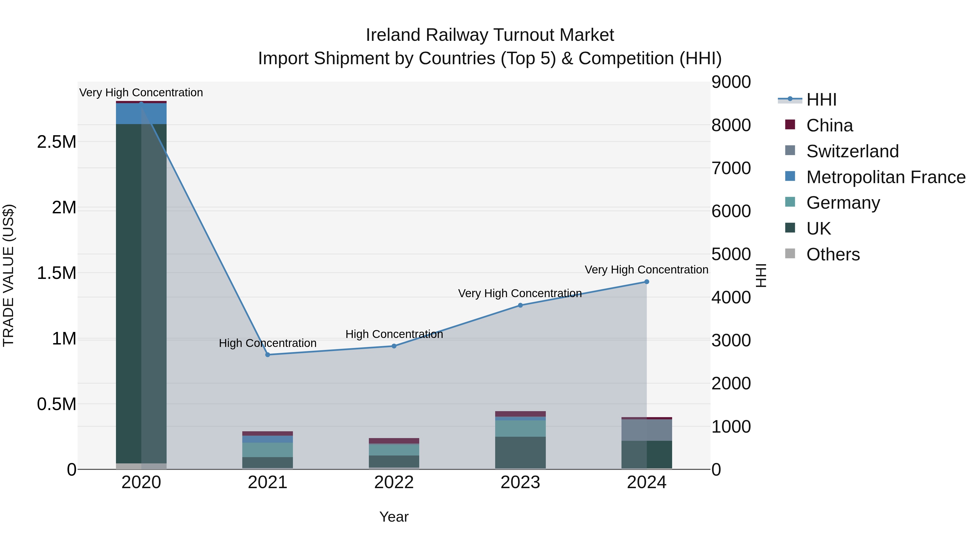The height and width of the screenshot is (551, 980).
Task: Click the 2022 High Concentration annotation
Action: [x=394, y=334]
